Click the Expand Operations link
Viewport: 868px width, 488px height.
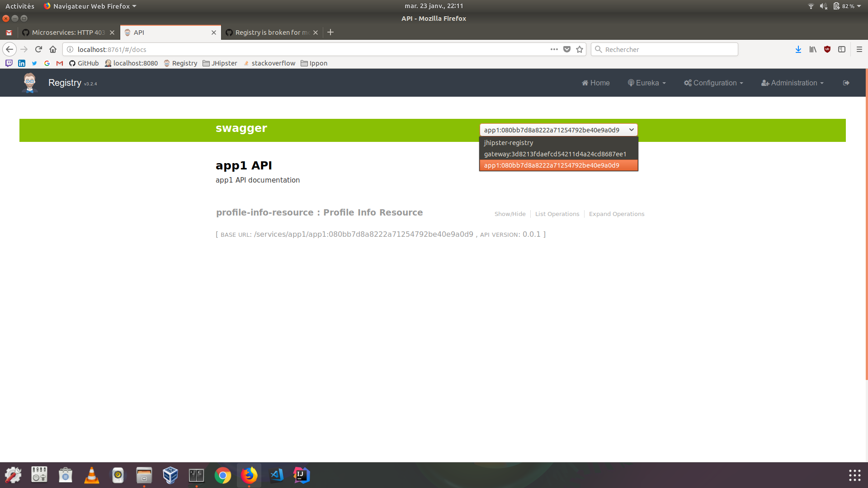(x=616, y=214)
